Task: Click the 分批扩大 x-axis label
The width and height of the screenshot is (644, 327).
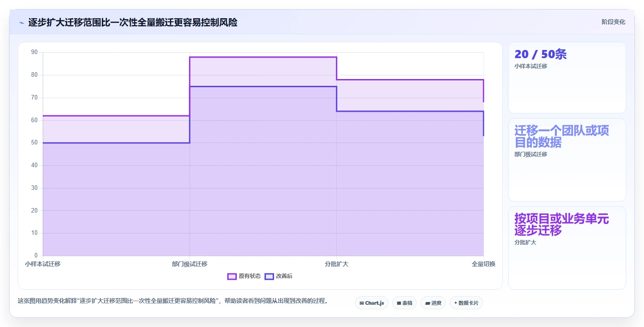Action: pos(336,264)
